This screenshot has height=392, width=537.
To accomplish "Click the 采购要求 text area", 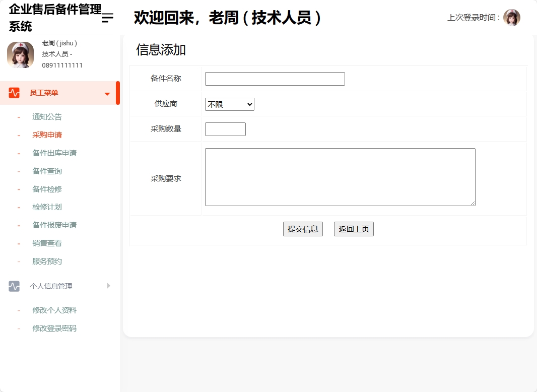I will pos(340,176).
